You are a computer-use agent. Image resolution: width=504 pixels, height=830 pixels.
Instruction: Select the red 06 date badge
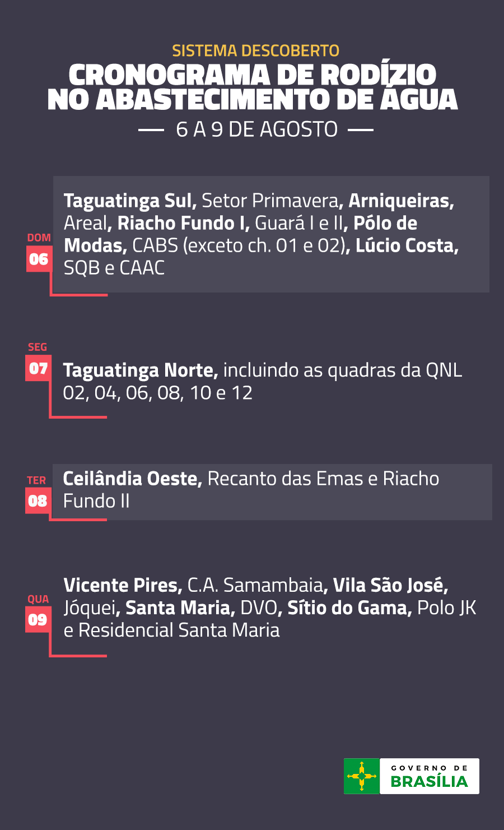(39, 259)
